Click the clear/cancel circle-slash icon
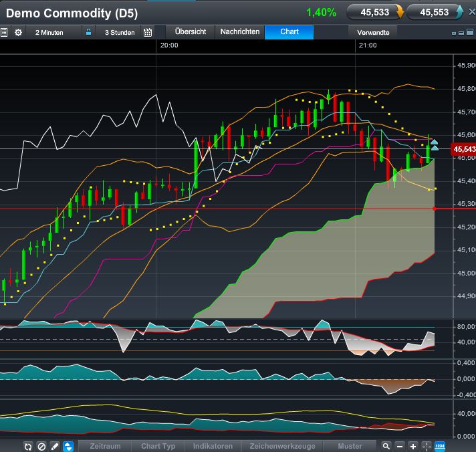Image resolution: width=476 pixels, height=452 pixels. point(41,446)
